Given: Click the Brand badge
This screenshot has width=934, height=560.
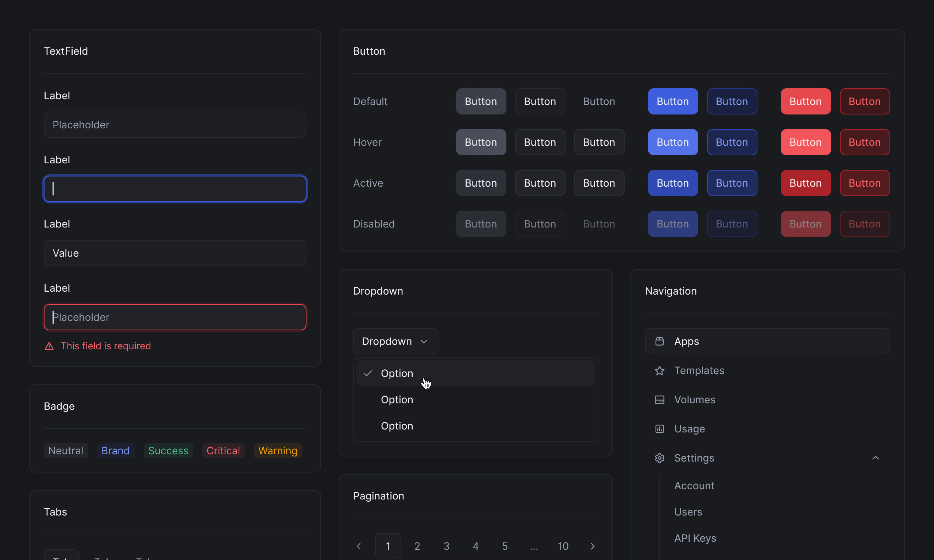Looking at the screenshot, I should click(x=116, y=451).
